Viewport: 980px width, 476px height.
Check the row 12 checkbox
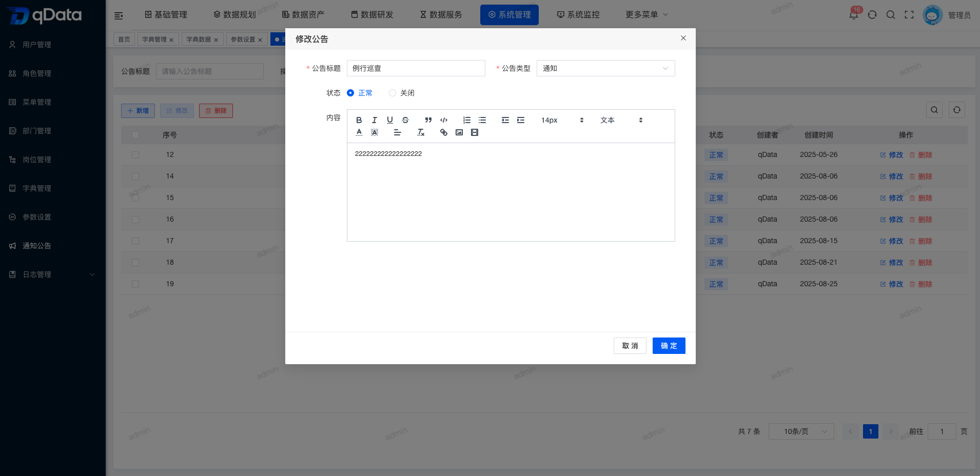click(135, 154)
